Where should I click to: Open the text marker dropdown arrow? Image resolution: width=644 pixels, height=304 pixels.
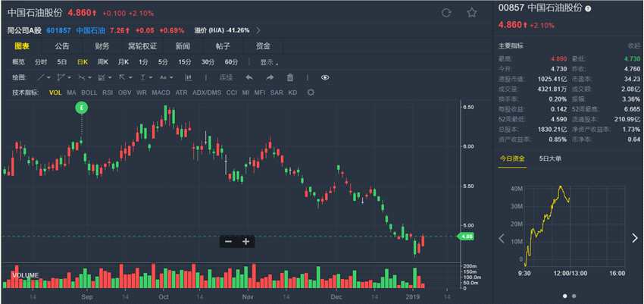[x=150, y=77]
